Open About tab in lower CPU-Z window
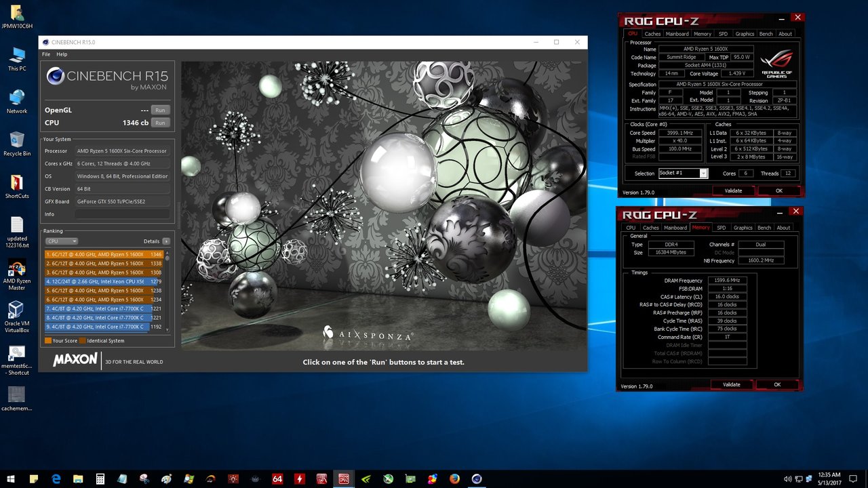 point(784,228)
